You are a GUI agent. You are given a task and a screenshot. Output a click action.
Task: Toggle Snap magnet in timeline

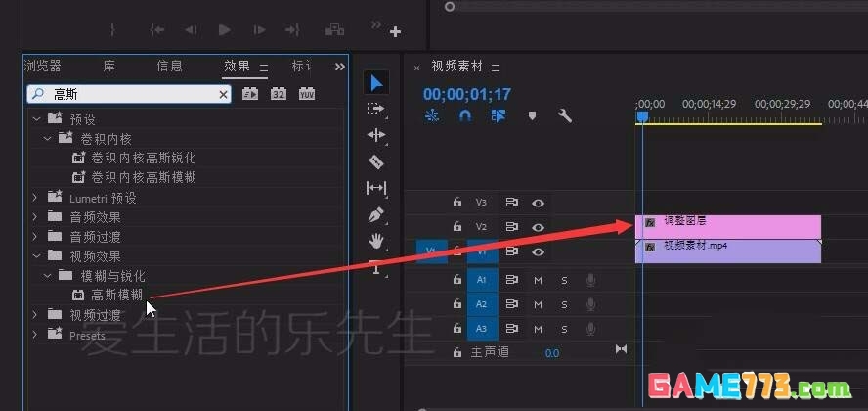[x=465, y=115]
